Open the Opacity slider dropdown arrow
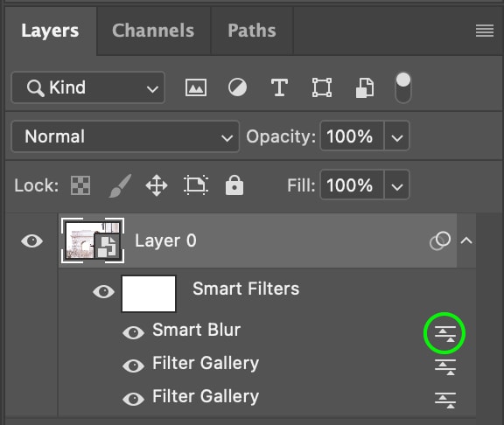This screenshot has height=425, width=504. tap(397, 136)
